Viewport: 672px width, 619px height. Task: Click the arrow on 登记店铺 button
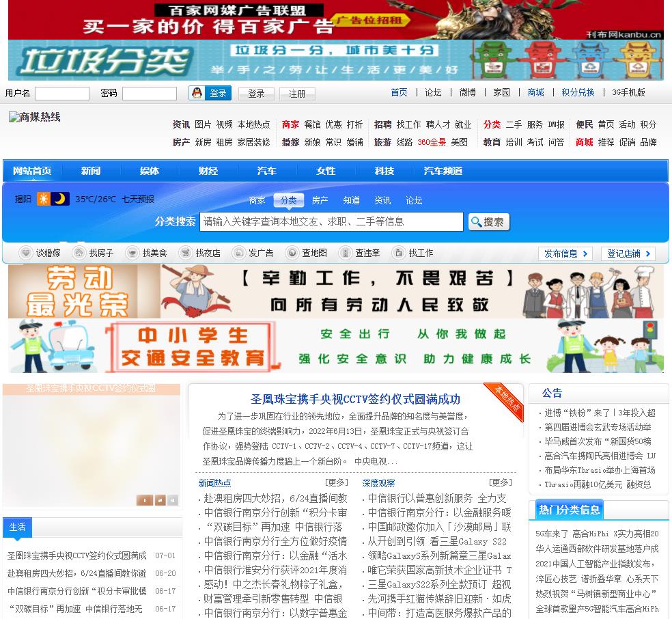point(648,253)
